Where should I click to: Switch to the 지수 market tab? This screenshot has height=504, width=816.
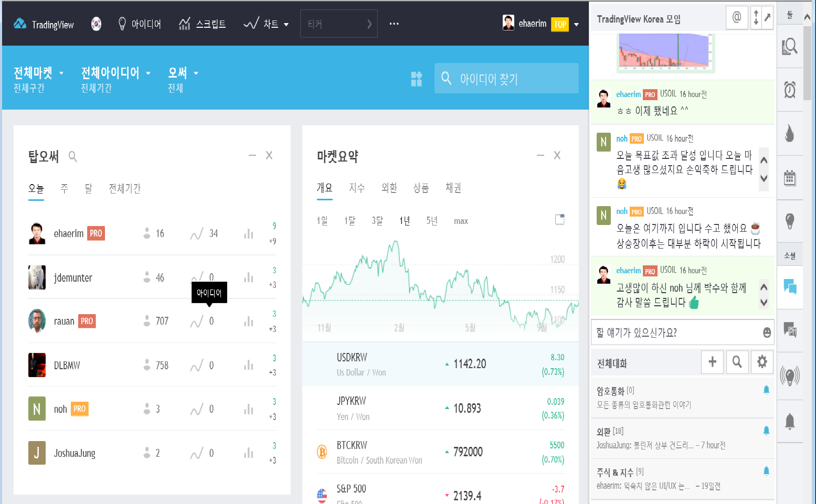click(357, 188)
